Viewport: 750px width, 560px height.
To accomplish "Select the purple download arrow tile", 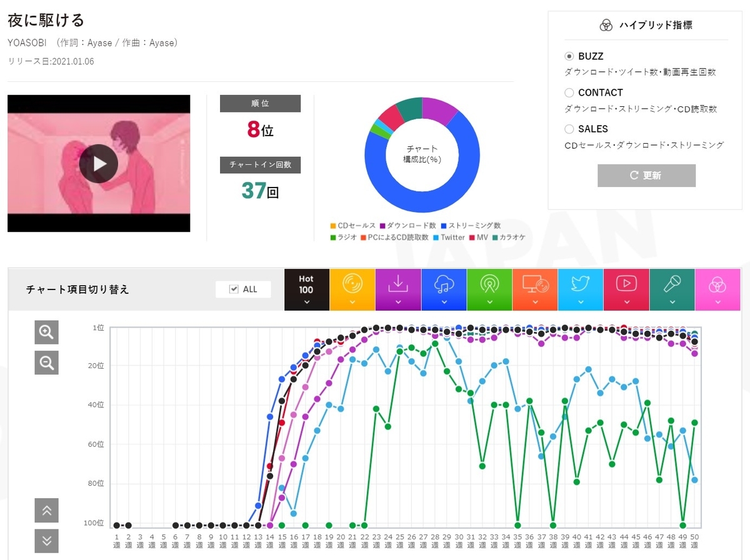I will point(398,290).
